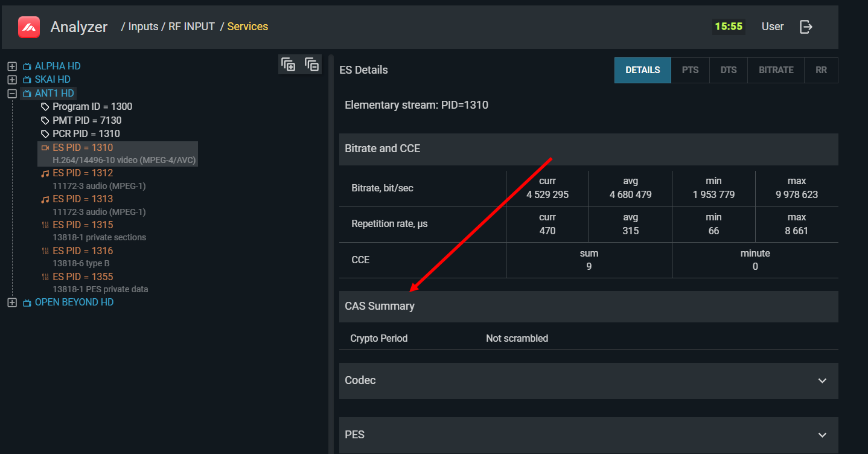Viewport: 868px width, 454px height.
Task: Click the tag icon beside PMT PID
Action: pyautogui.click(x=45, y=121)
